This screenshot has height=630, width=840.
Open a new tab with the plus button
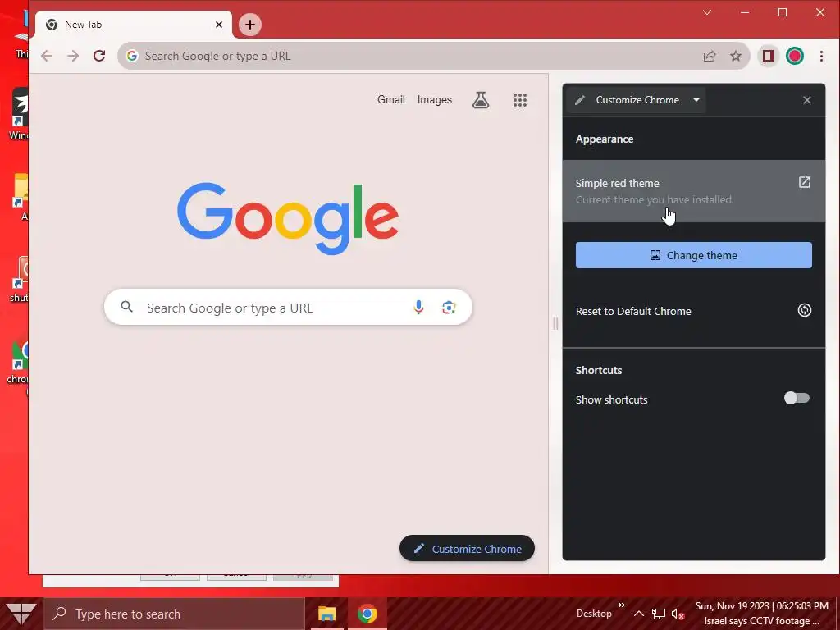(x=249, y=25)
